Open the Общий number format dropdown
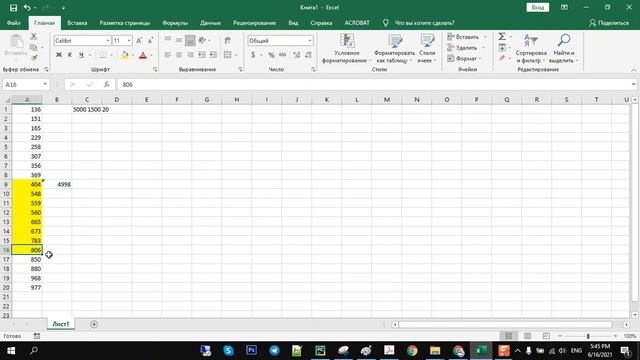This screenshot has height=360, width=640. click(x=310, y=40)
